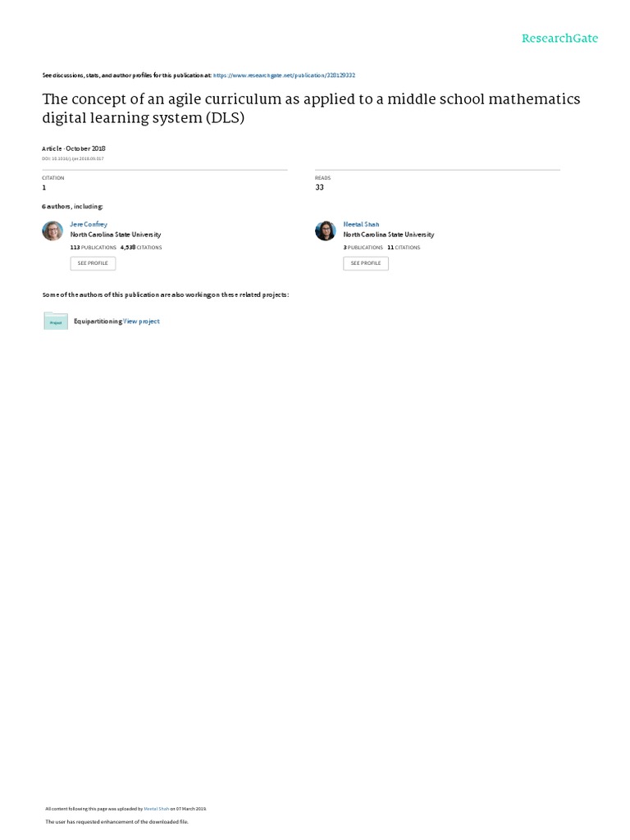The image size is (630, 840).
Task: Open the View project link
Action: click(142, 322)
